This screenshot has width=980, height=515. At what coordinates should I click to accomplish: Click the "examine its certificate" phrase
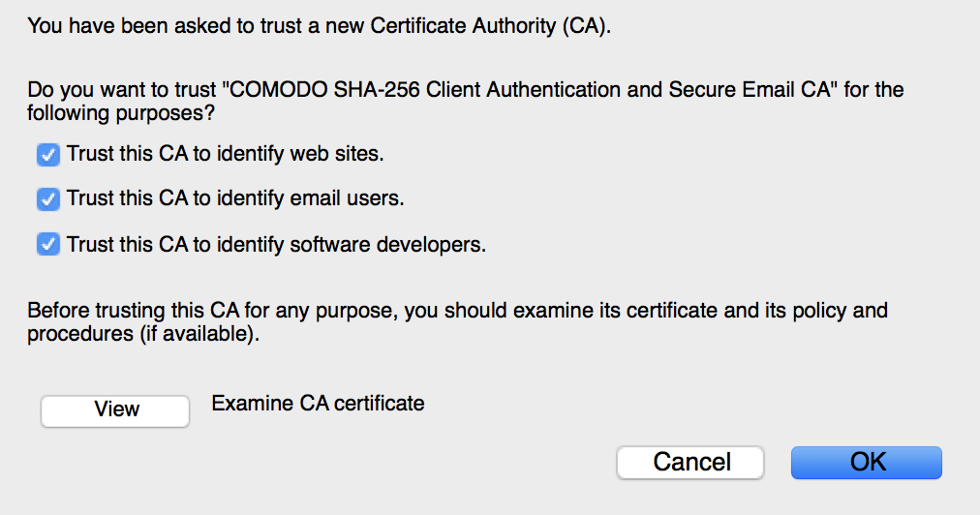pos(619,312)
